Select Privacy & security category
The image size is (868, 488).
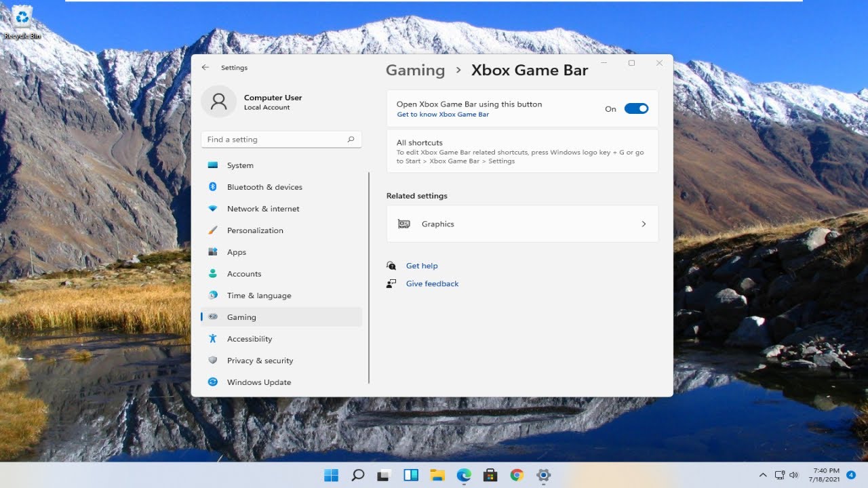281,361
